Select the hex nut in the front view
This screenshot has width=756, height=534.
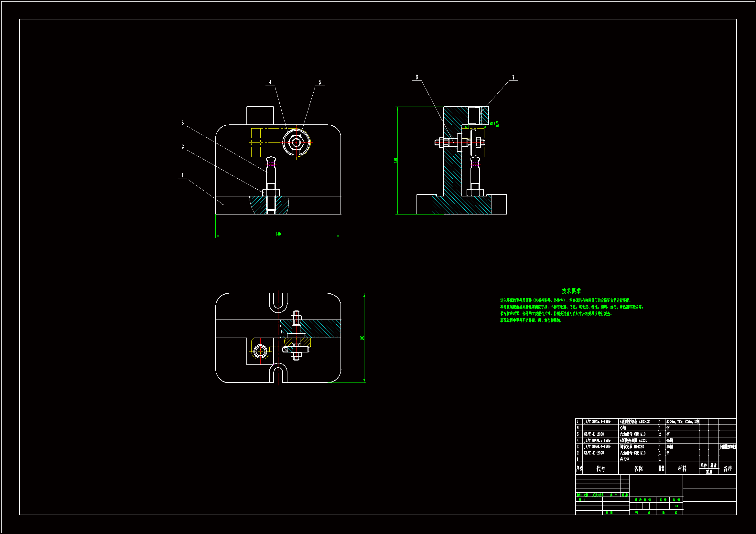tap(296, 142)
